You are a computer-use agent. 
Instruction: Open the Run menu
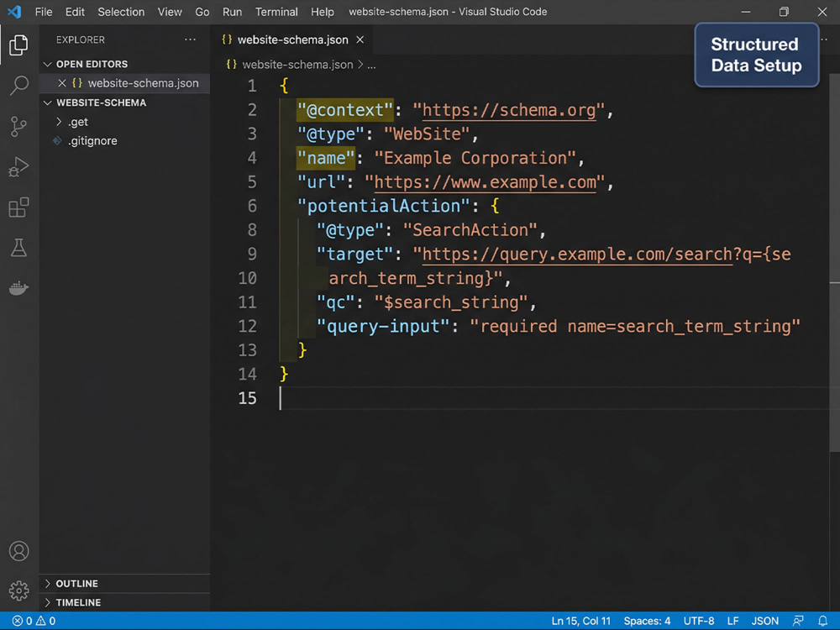pyautogui.click(x=232, y=12)
